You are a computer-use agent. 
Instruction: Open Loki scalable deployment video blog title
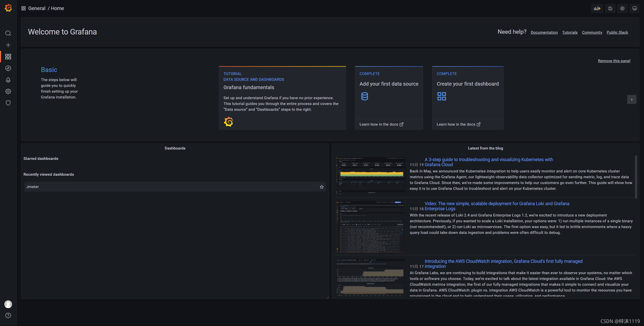click(x=497, y=206)
